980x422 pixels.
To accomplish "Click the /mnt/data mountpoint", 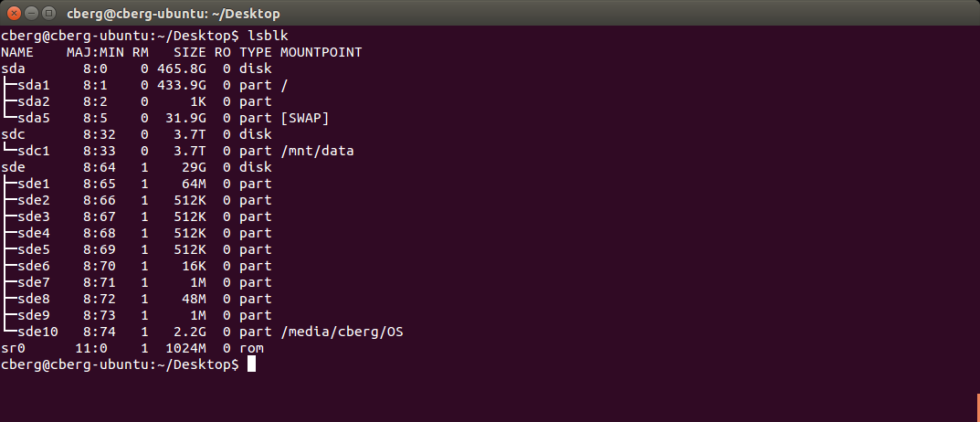I will 317,151.
